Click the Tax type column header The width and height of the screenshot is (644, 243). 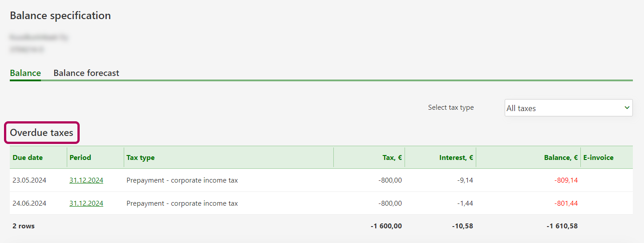[141, 157]
